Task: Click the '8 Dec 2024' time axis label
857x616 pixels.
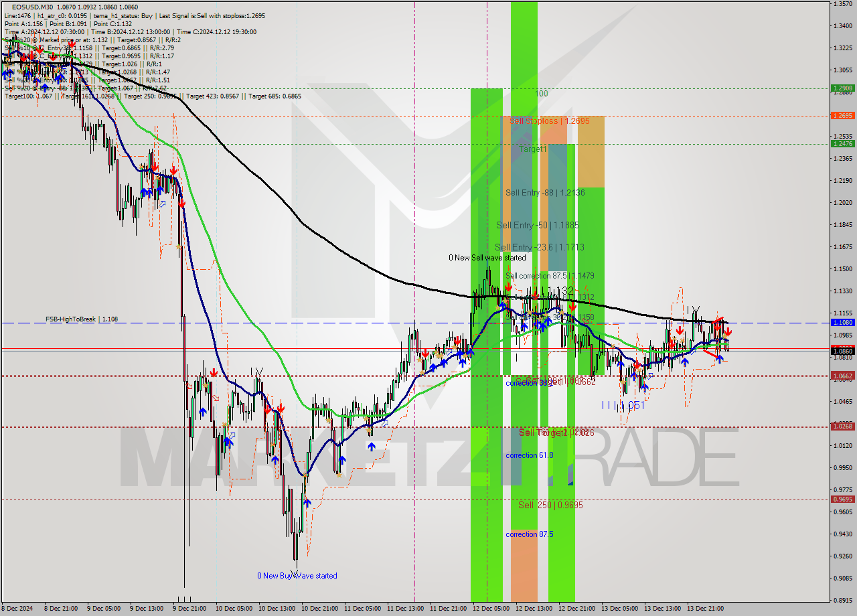Action: click(x=18, y=609)
